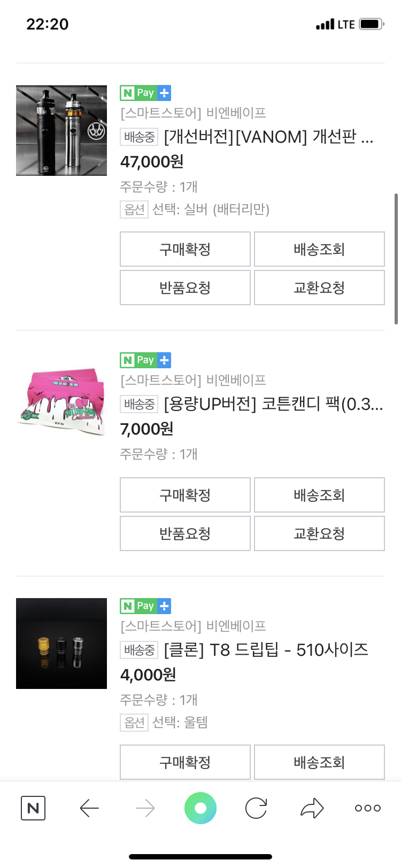Tap the forward arrow icon
The width and height of the screenshot is (401, 868).
pyautogui.click(x=145, y=808)
